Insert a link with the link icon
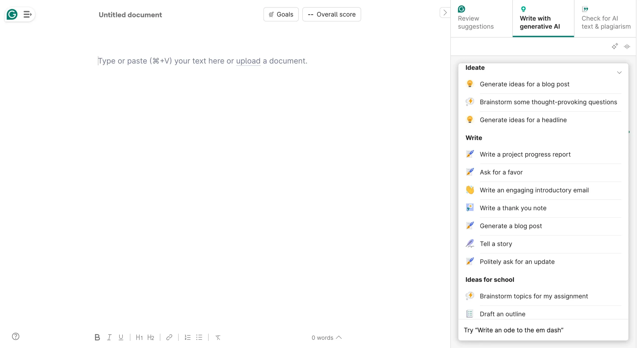 169,337
